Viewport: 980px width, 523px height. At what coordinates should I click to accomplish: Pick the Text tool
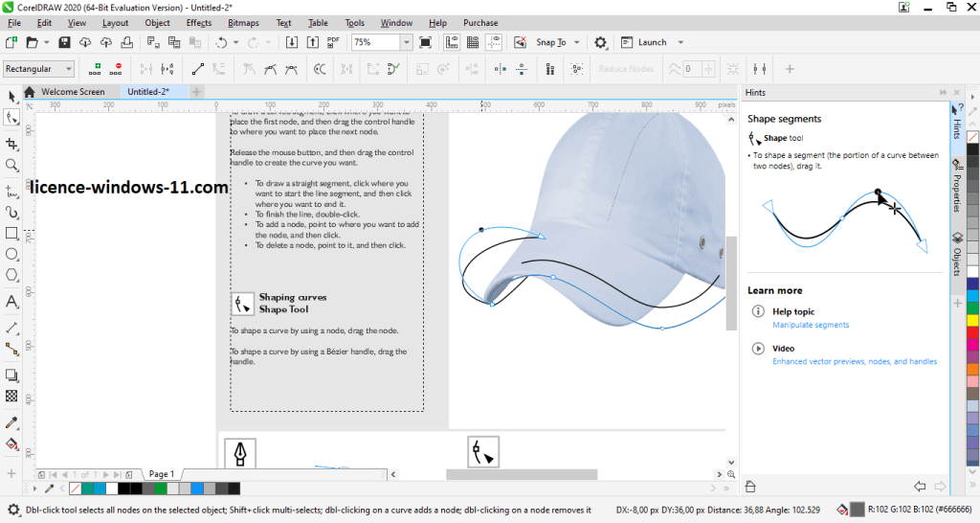(11, 302)
